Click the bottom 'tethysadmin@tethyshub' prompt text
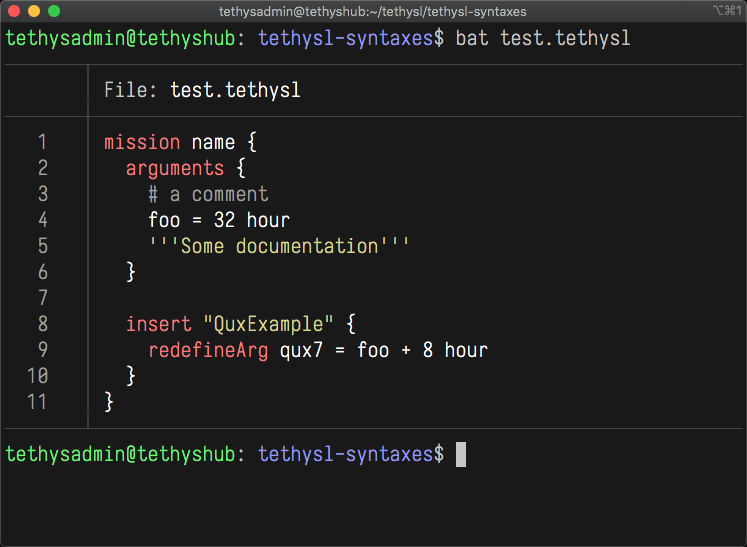The image size is (747, 547). pyautogui.click(x=119, y=454)
